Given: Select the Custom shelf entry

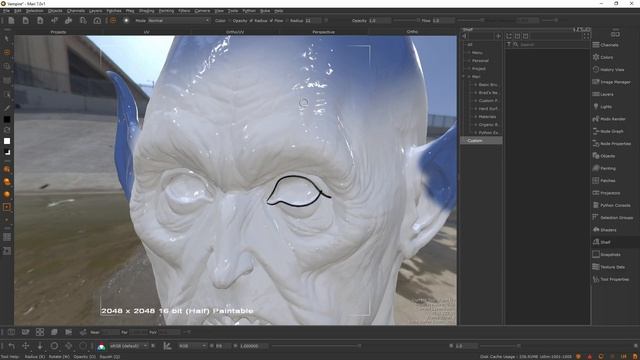Looking at the screenshot, I should (x=482, y=140).
